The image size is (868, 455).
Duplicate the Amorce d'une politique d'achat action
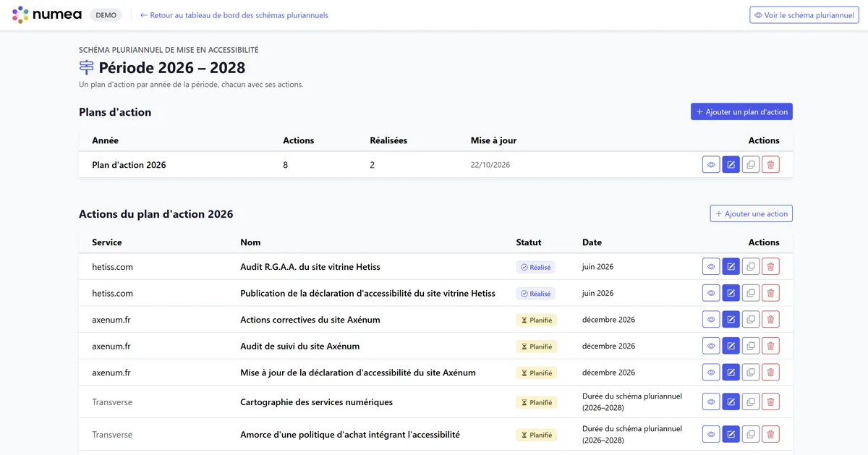(751, 434)
